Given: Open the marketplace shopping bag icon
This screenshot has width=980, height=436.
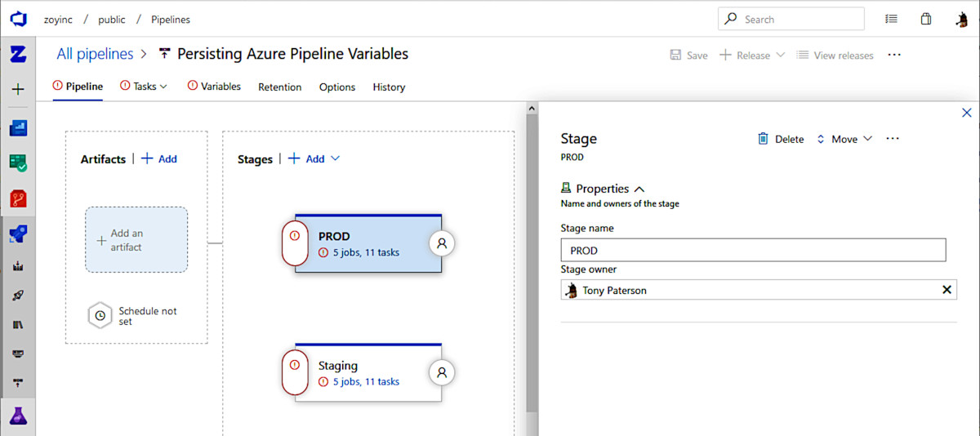Looking at the screenshot, I should click(x=926, y=19).
